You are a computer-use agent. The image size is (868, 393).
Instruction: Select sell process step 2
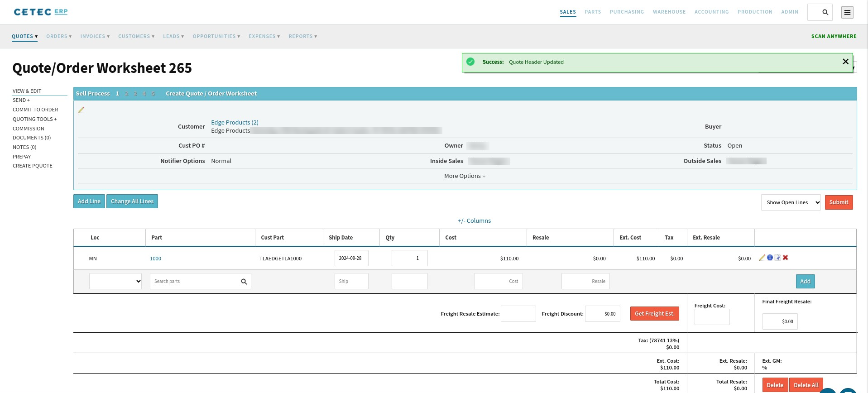click(x=126, y=93)
